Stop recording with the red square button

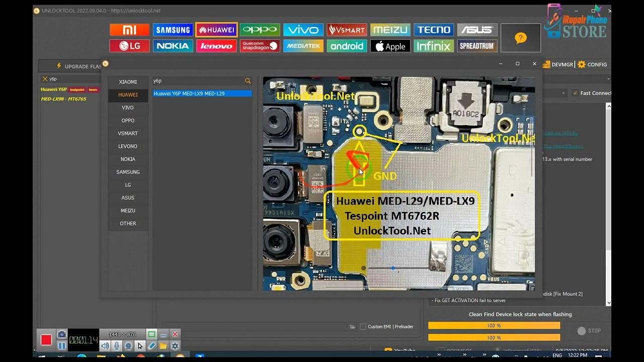[x=46, y=340]
